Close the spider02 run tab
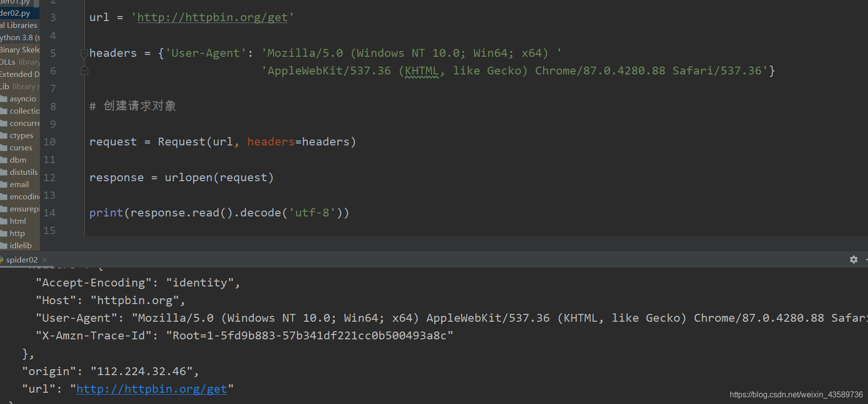Screen dimensions: 868x404 coord(45,260)
